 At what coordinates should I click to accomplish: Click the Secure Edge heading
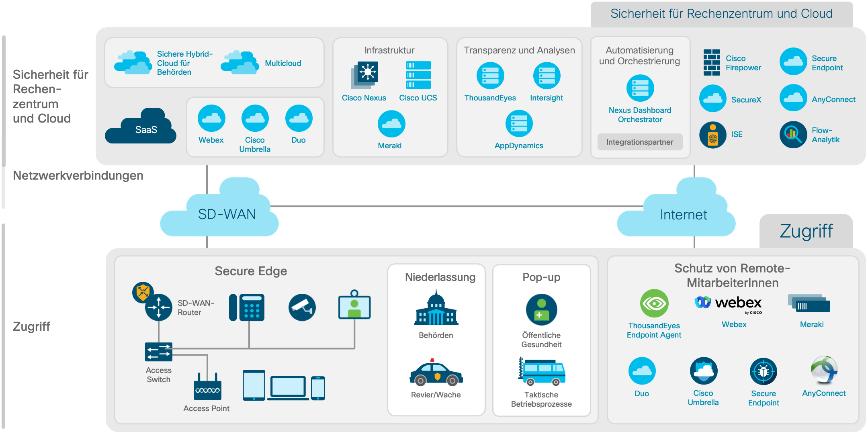(251, 271)
